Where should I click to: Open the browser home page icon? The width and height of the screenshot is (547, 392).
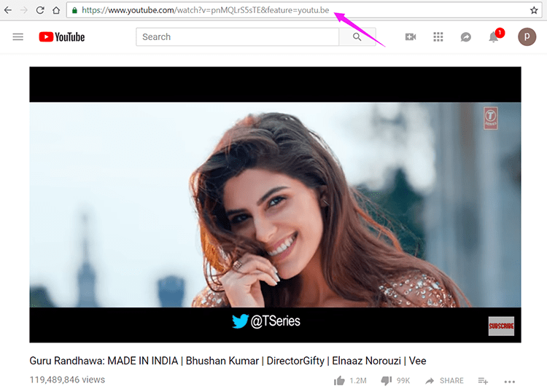(x=56, y=10)
